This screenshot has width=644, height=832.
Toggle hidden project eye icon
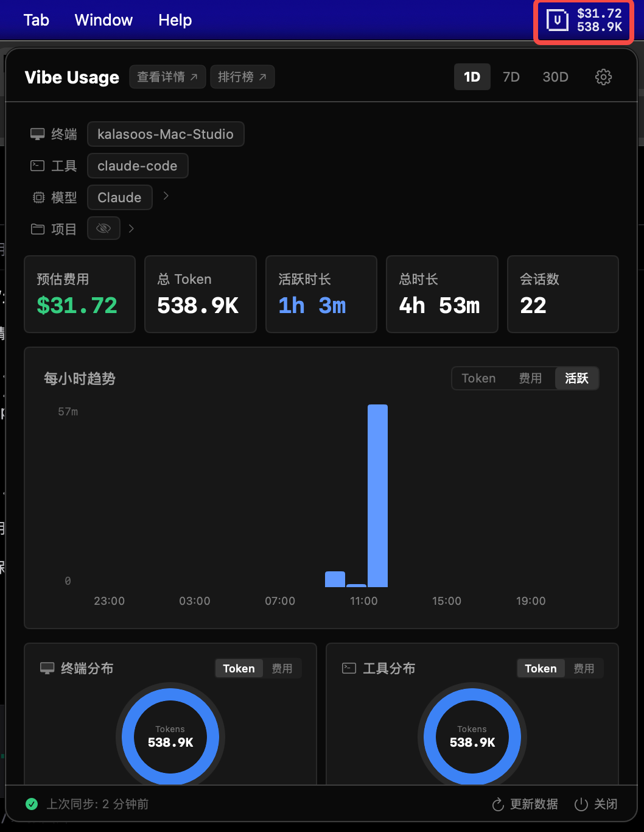(x=103, y=228)
